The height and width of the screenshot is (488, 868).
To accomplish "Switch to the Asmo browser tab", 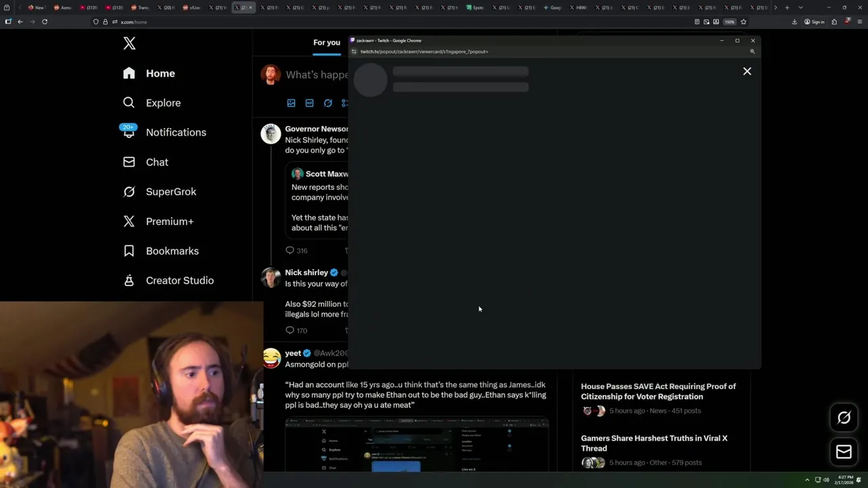I will pos(63,7).
